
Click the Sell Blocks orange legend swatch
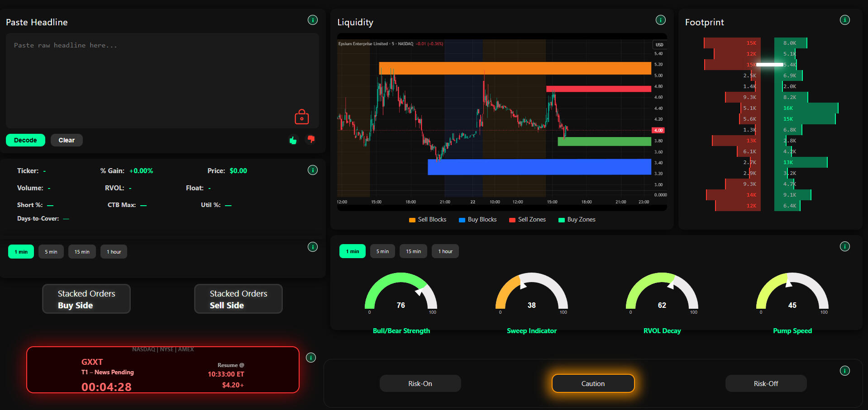tap(412, 220)
